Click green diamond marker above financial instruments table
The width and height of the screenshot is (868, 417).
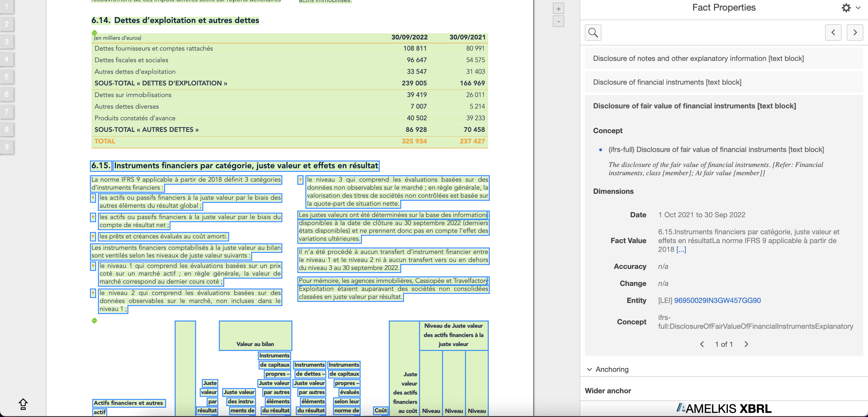pos(94,320)
